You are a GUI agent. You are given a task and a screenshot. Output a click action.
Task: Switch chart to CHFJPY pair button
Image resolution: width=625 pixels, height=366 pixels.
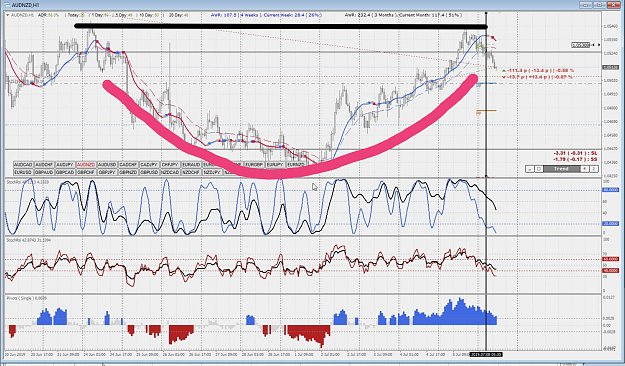[x=170, y=165]
